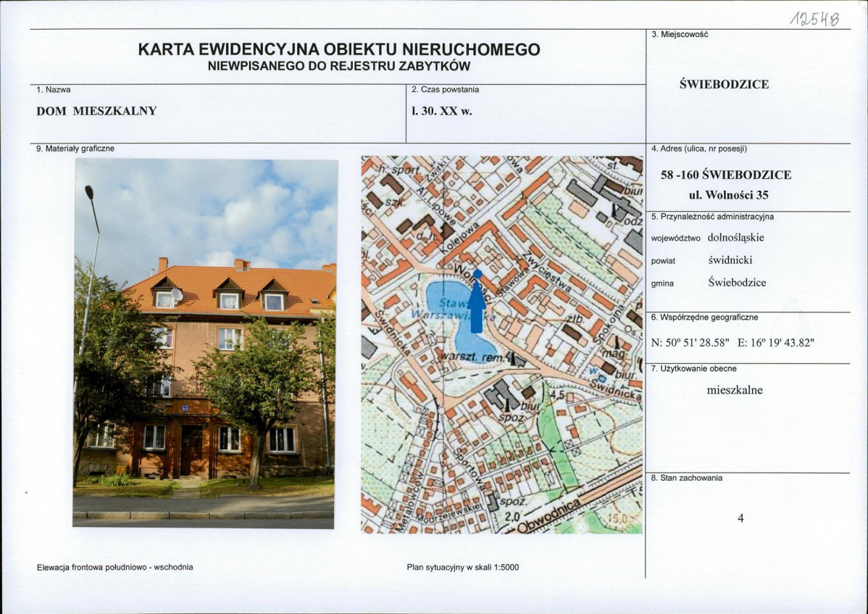Select the value 'dolnośląskie'
Screen dimensions: 868x614
pyautogui.click(x=735, y=238)
